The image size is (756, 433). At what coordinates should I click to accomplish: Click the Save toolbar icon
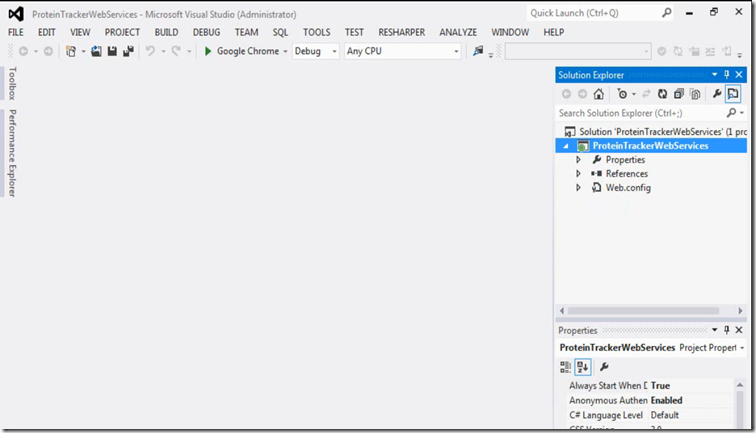pos(112,51)
